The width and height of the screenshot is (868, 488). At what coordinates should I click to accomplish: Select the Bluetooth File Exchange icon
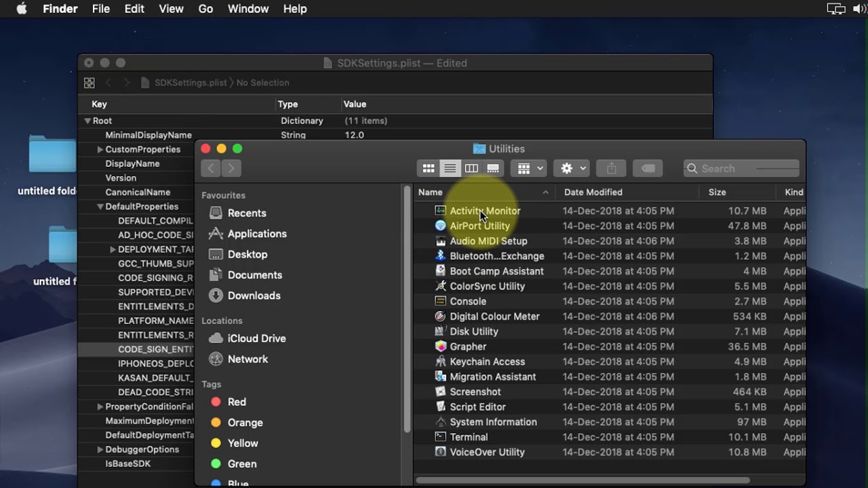coord(440,256)
